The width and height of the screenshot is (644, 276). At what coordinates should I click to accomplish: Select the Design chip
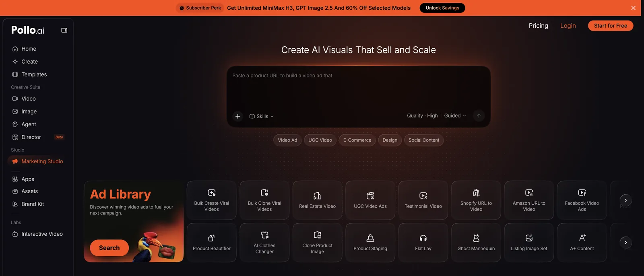pos(390,140)
